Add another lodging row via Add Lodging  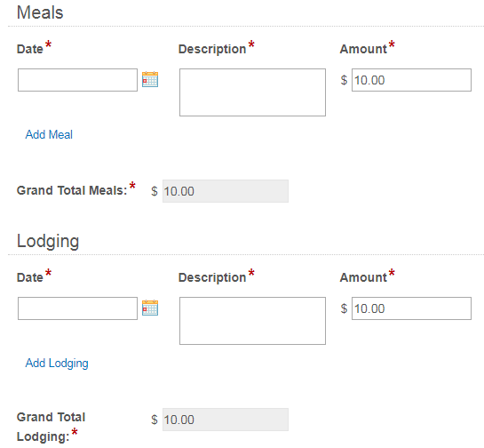pos(57,363)
